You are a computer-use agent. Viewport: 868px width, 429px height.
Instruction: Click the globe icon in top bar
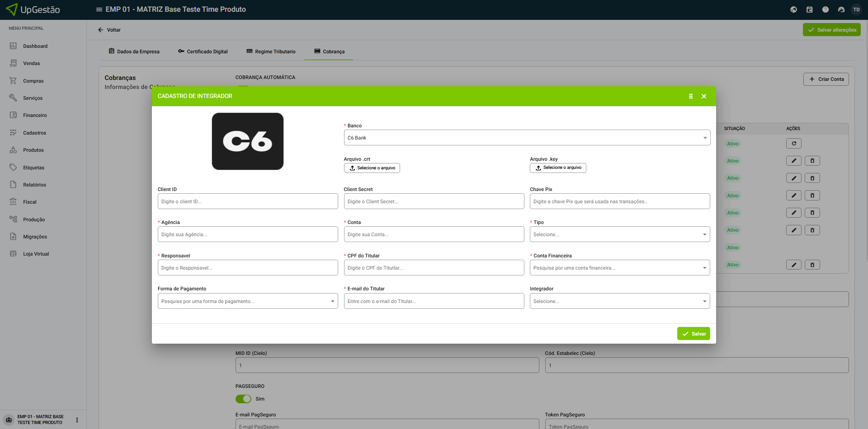point(793,9)
